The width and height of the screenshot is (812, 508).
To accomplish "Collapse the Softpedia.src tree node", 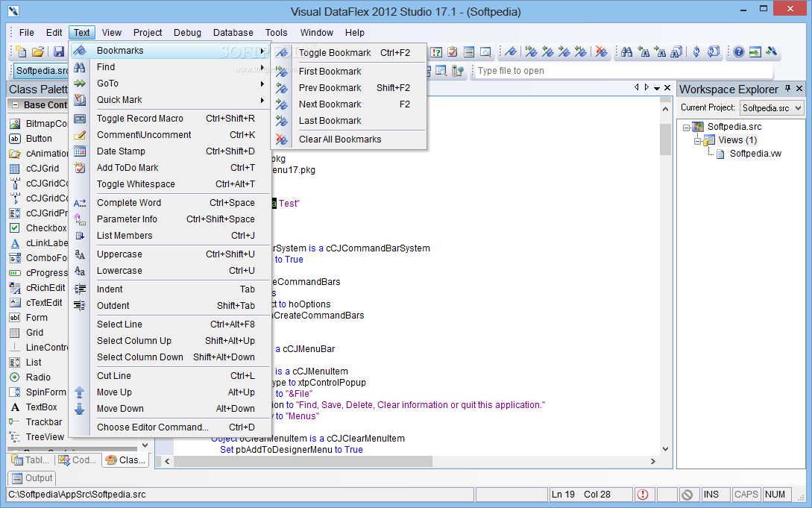I will 686,128.
